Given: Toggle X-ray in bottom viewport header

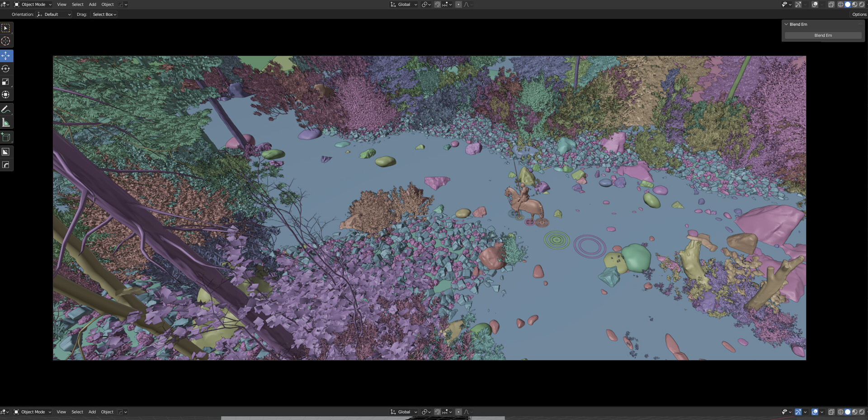Looking at the screenshot, I should pyautogui.click(x=831, y=412).
